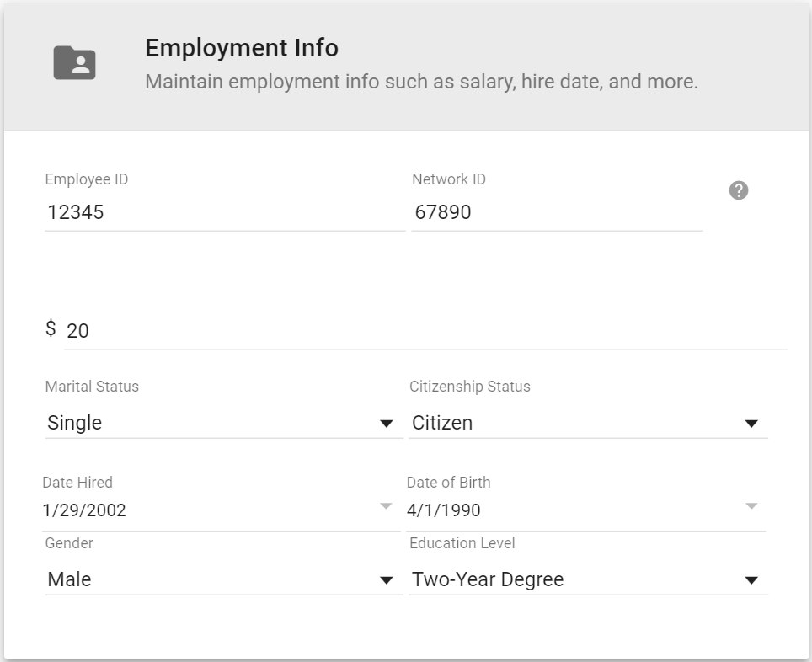
Task: Click the dollar sign salary prefix
Action: pyautogui.click(x=51, y=328)
